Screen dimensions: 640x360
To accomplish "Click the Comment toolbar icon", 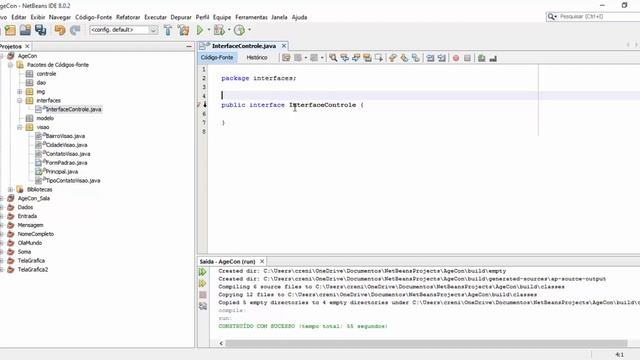I will (482, 58).
